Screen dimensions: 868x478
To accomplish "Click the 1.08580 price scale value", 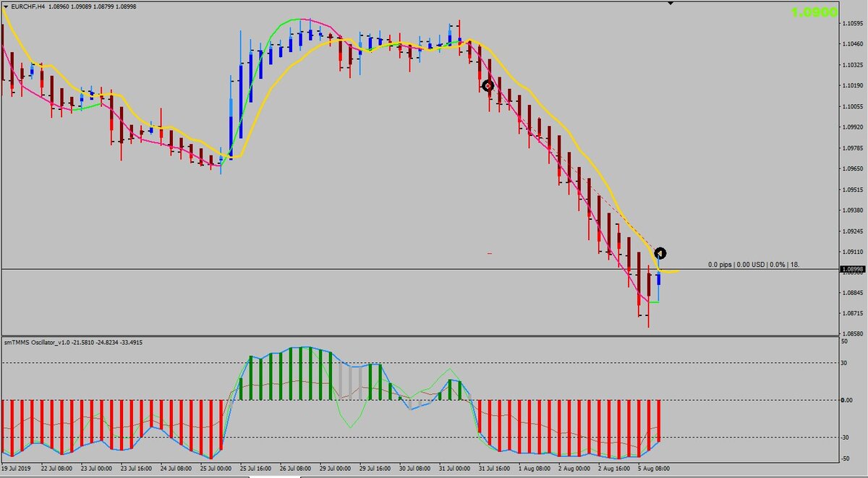I will pyautogui.click(x=854, y=333).
